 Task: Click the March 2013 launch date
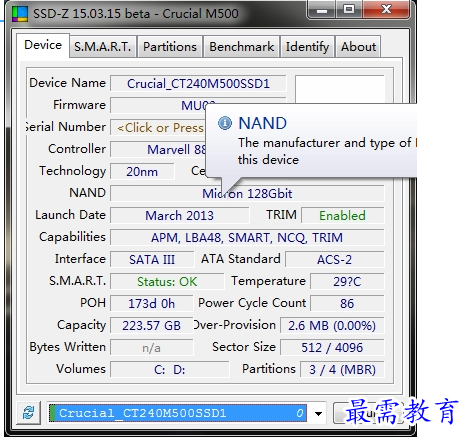[180, 215]
